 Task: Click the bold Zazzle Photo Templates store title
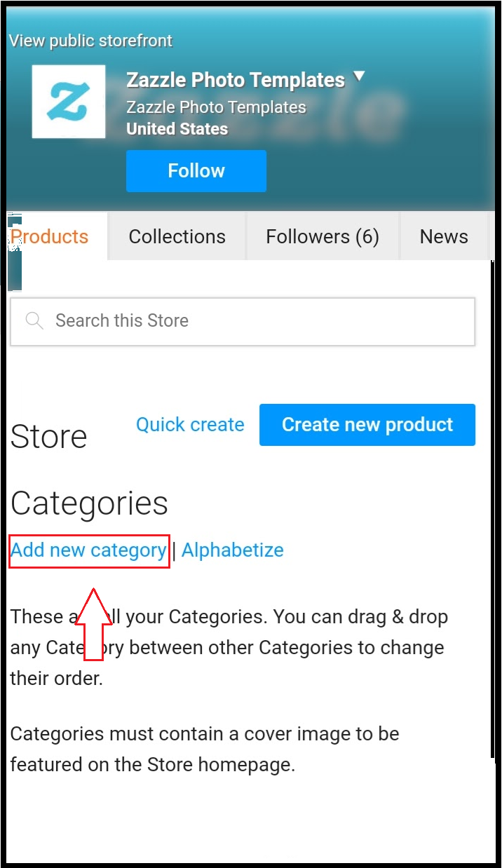point(235,81)
